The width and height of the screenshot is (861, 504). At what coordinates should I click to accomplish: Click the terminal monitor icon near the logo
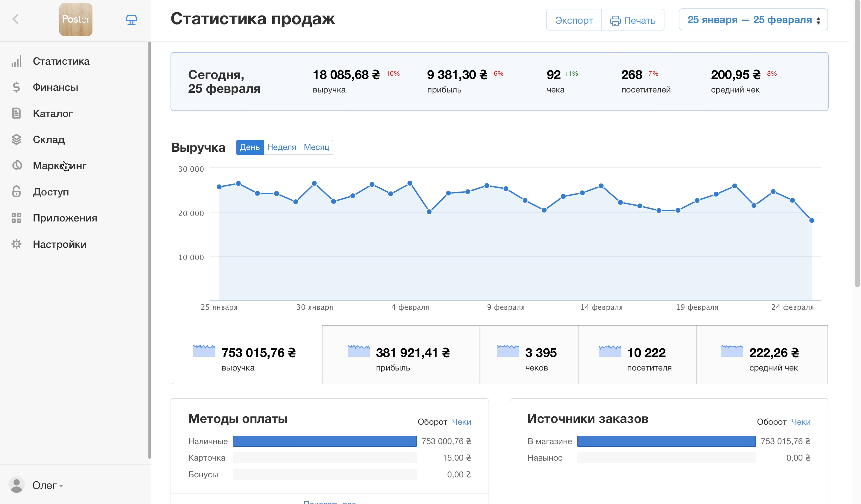point(132,19)
